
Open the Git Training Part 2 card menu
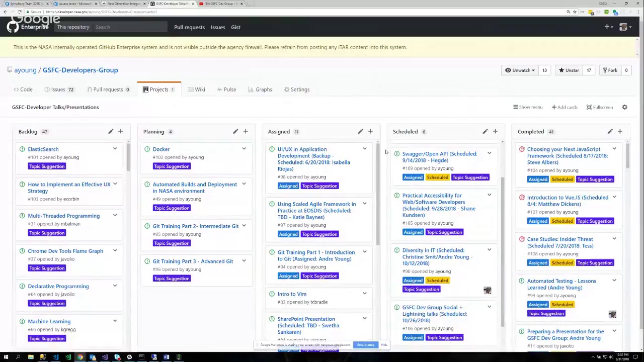coord(244,226)
